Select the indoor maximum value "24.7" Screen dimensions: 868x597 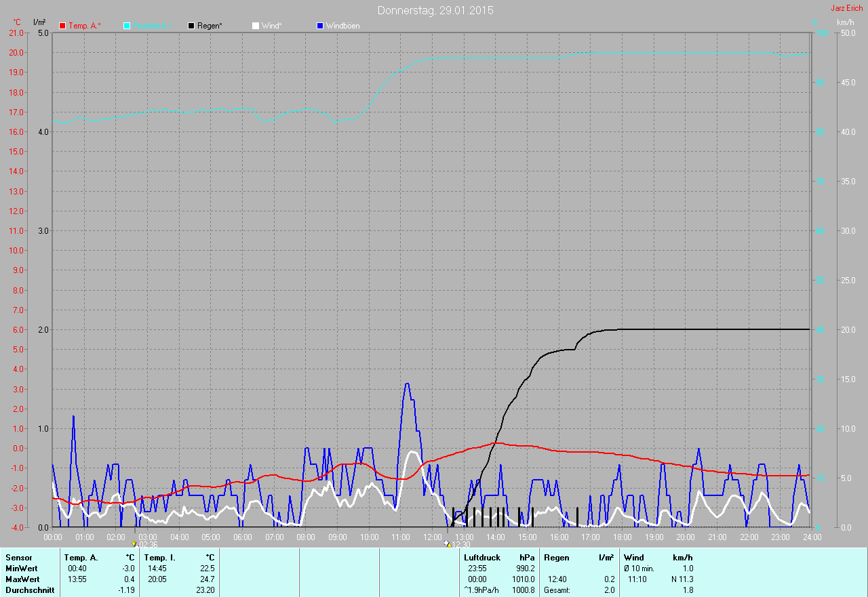(208, 579)
